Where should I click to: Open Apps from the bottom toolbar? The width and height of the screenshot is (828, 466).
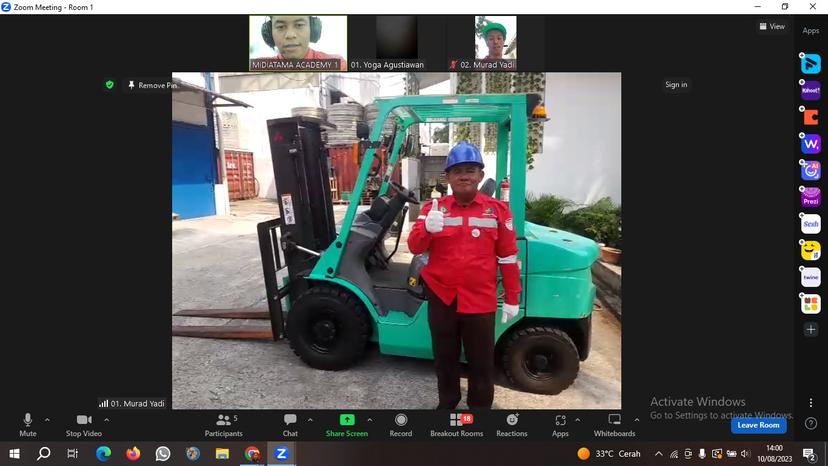point(560,425)
